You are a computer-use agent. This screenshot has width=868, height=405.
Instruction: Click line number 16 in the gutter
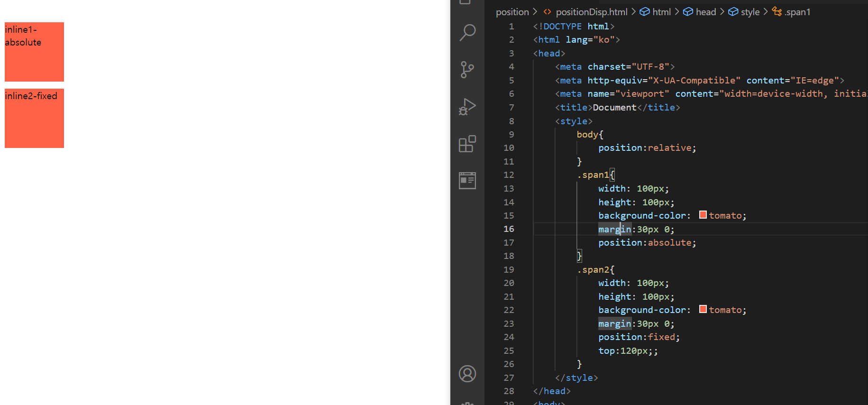click(509, 229)
